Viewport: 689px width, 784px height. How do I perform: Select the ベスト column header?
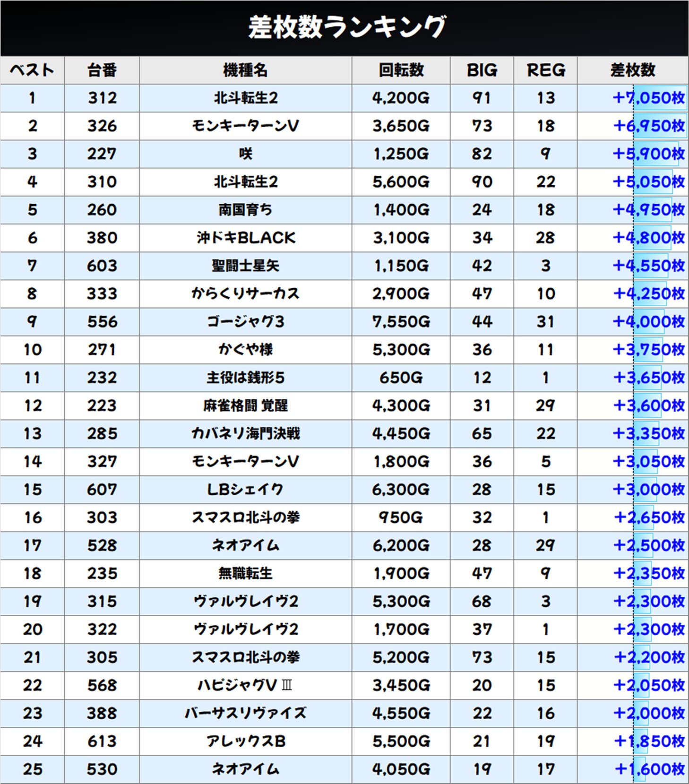pos(32,70)
